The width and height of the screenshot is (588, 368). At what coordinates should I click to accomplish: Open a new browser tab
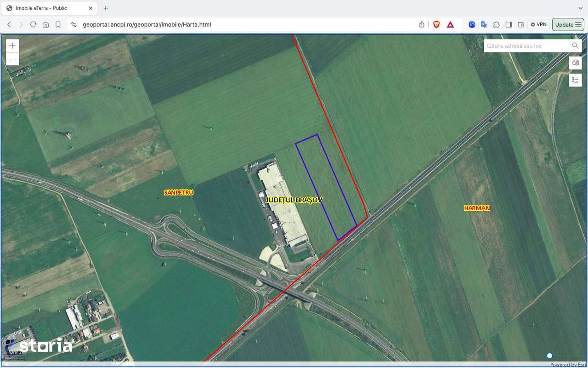pos(106,8)
